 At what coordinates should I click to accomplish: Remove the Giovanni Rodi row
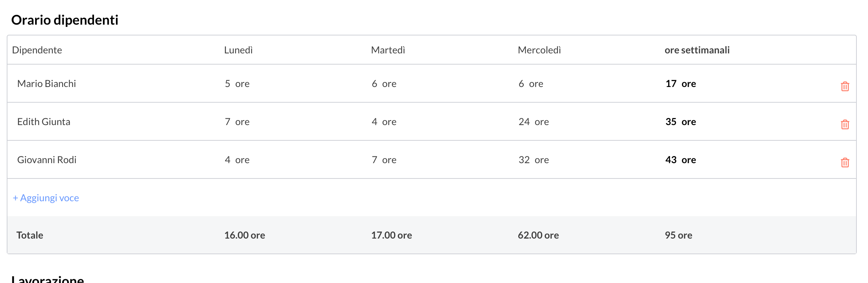845,162
